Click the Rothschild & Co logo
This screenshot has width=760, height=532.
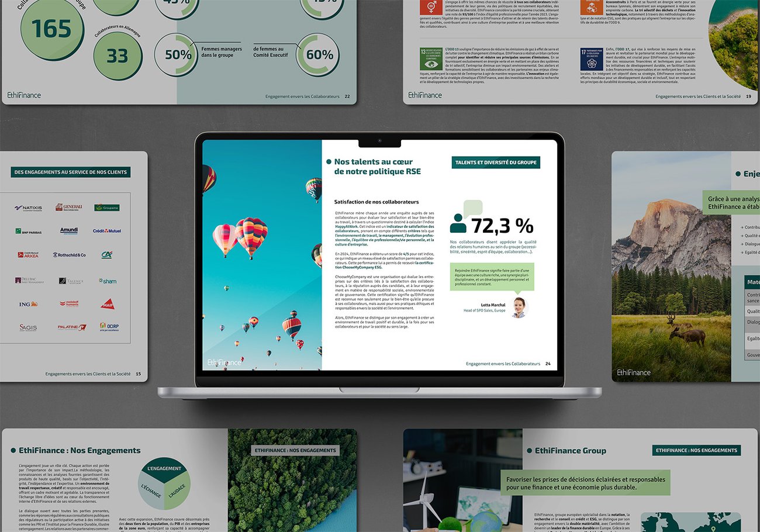coord(69,255)
